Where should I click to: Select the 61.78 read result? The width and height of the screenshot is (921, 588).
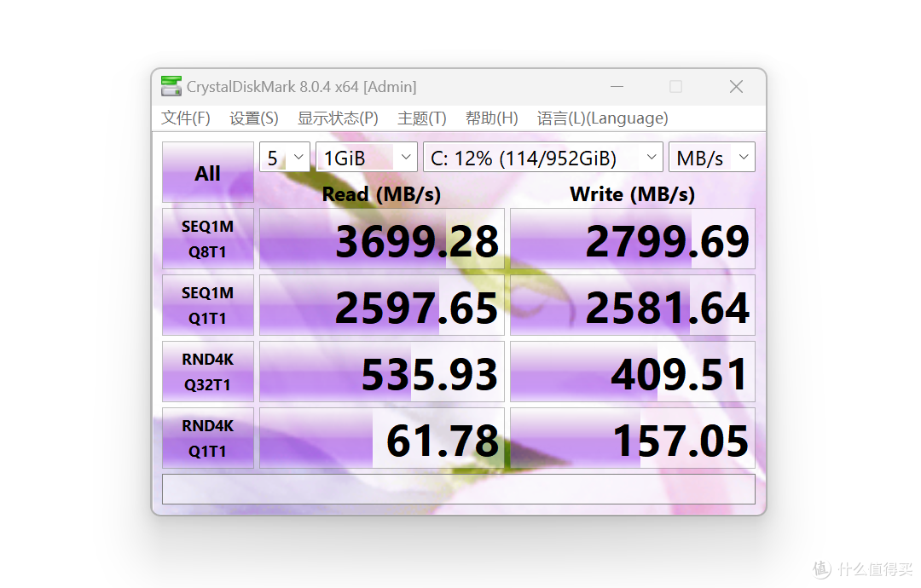tap(382, 438)
